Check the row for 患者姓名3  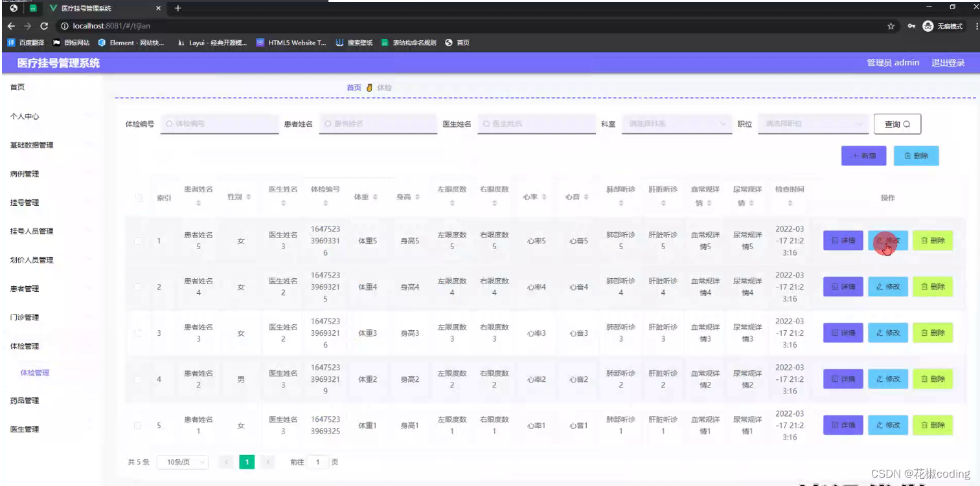[138, 333]
